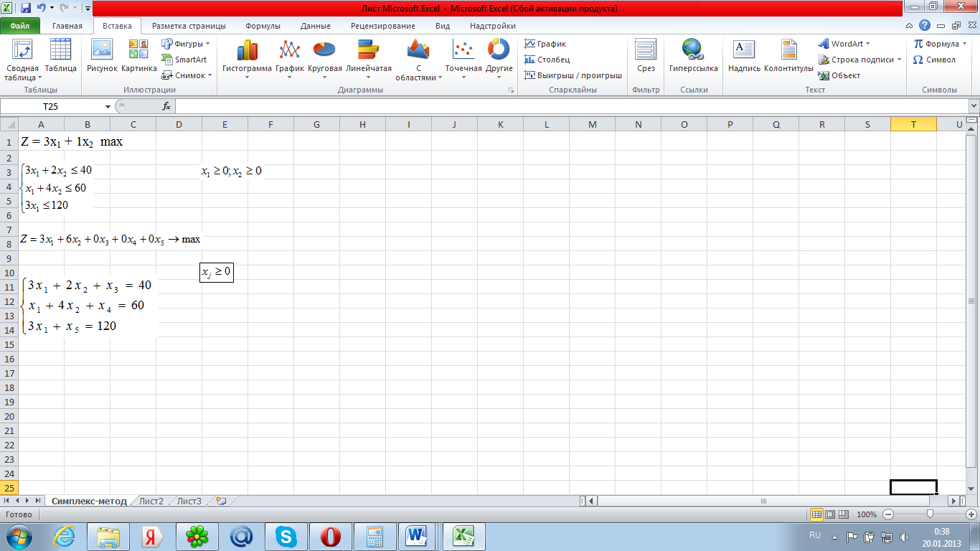The image size is (980, 551).
Task: Insert a scatter chart (Точечная)
Action: tap(463, 60)
